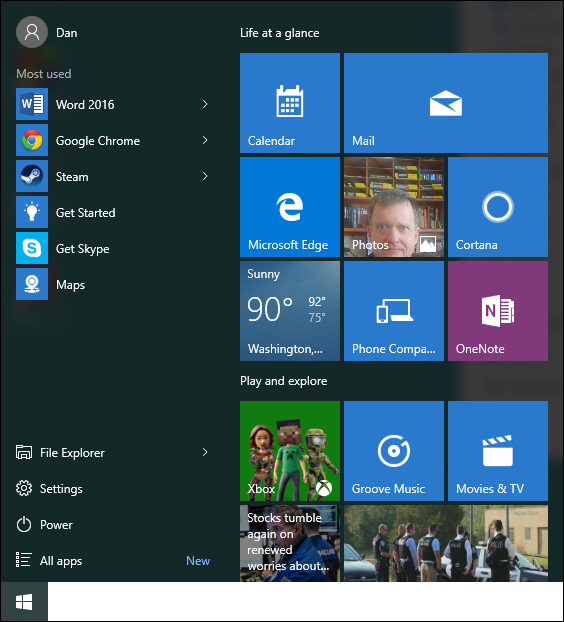Click the Power label

click(x=56, y=525)
